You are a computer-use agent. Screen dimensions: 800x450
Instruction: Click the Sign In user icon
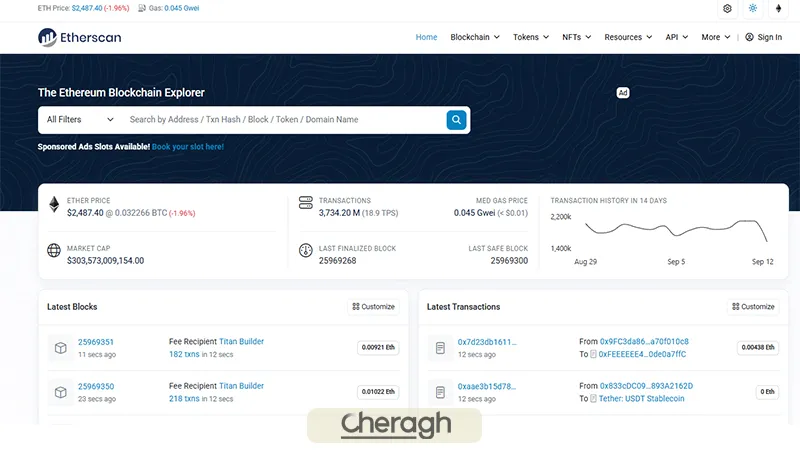(x=749, y=37)
